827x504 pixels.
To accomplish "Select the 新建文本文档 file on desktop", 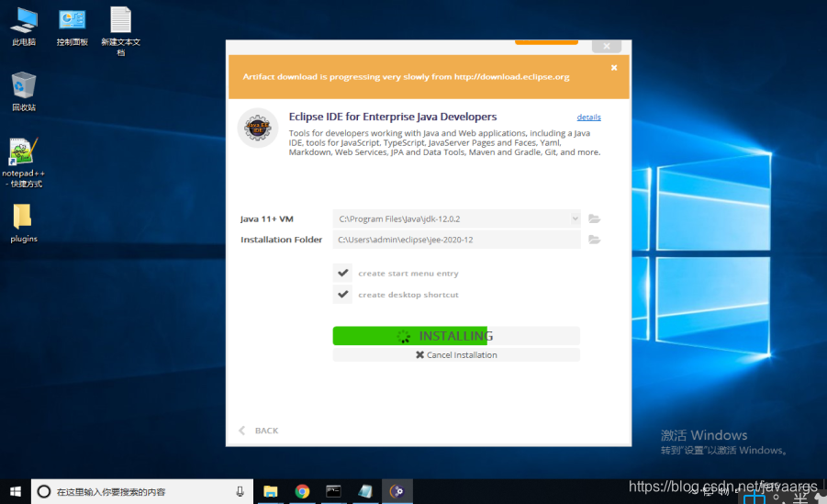I will [121, 30].
